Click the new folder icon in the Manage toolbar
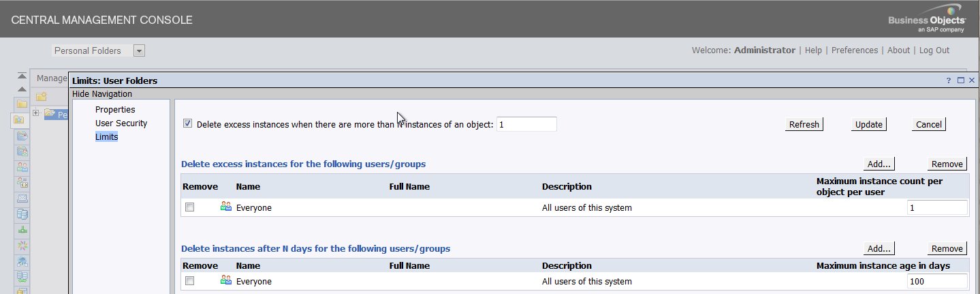 pyautogui.click(x=41, y=96)
